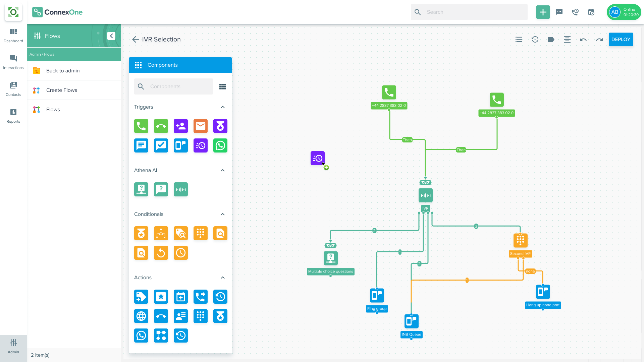Click the Multiple choice questions node

click(x=331, y=258)
